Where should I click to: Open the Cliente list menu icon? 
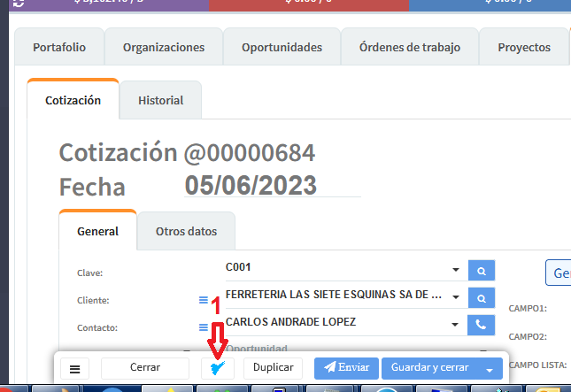(x=204, y=300)
